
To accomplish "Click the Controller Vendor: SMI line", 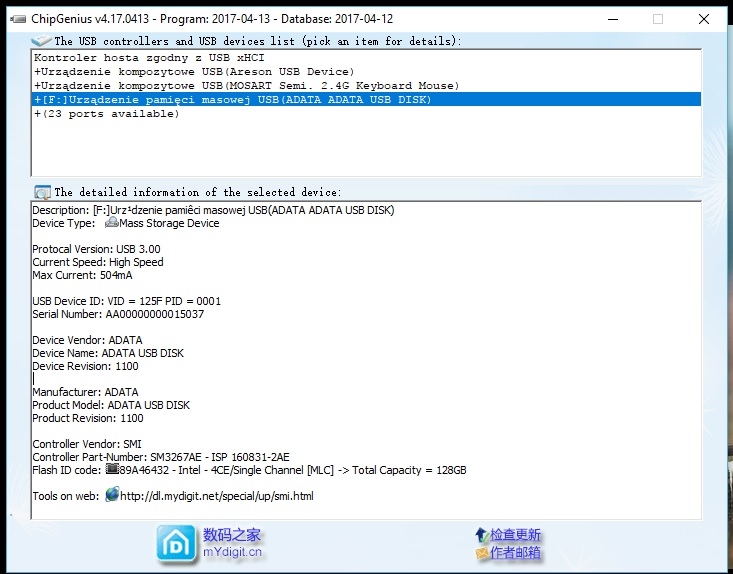I will click(x=87, y=444).
